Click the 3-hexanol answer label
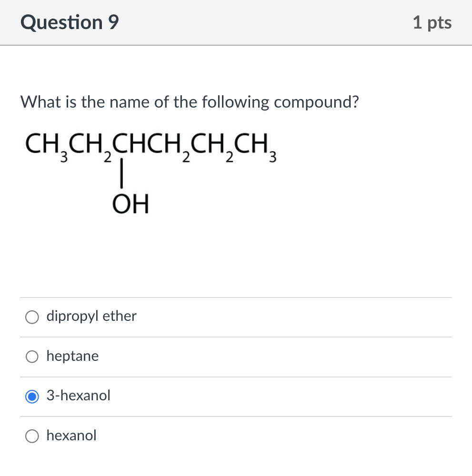This screenshot has height=476, width=472. click(x=78, y=395)
